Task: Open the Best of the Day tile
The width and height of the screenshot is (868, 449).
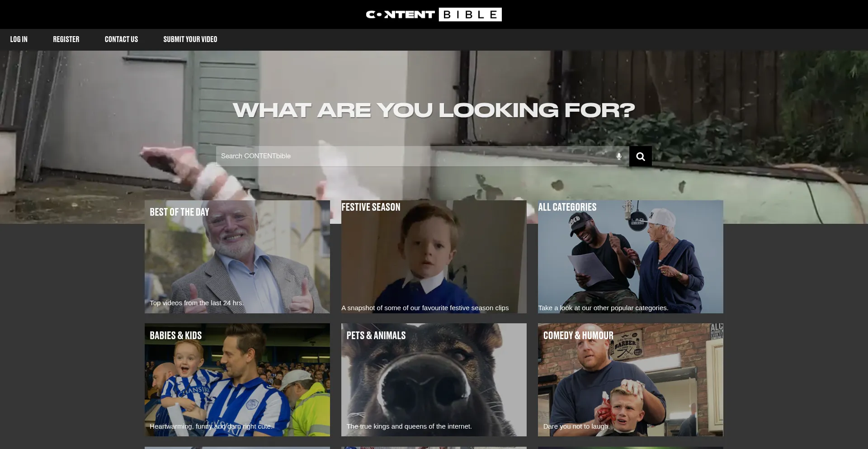Action: (x=237, y=262)
